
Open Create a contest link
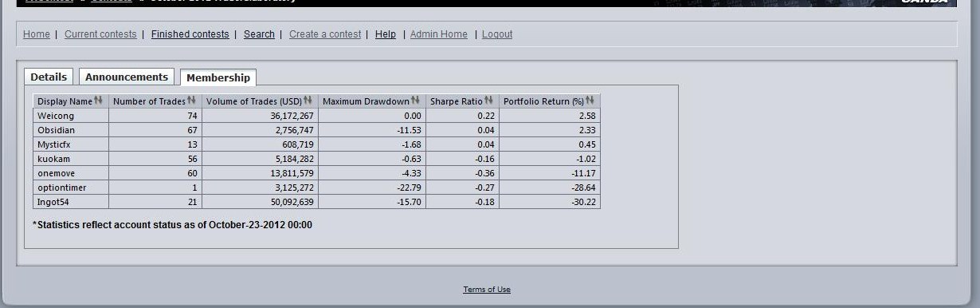(x=325, y=34)
